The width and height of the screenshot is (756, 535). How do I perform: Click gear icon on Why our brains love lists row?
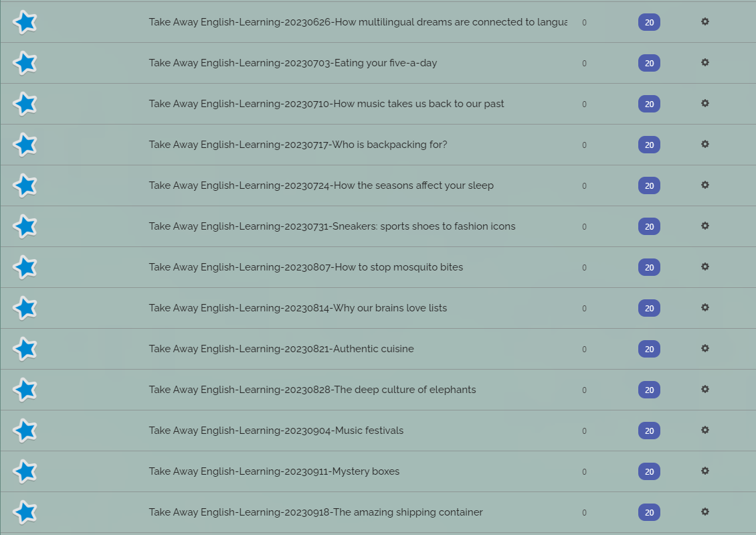tap(705, 307)
